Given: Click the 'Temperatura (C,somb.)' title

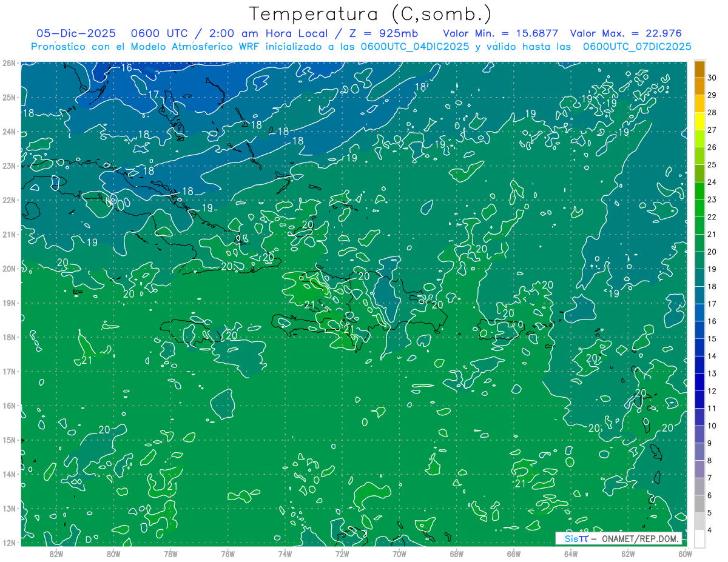Looking at the screenshot, I should [370, 15].
